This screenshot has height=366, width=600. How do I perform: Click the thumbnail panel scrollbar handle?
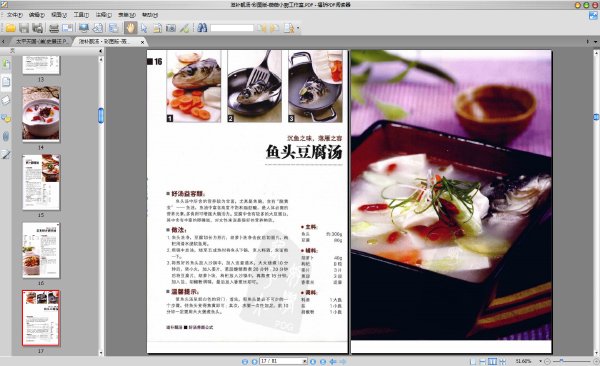pyautogui.click(x=101, y=116)
